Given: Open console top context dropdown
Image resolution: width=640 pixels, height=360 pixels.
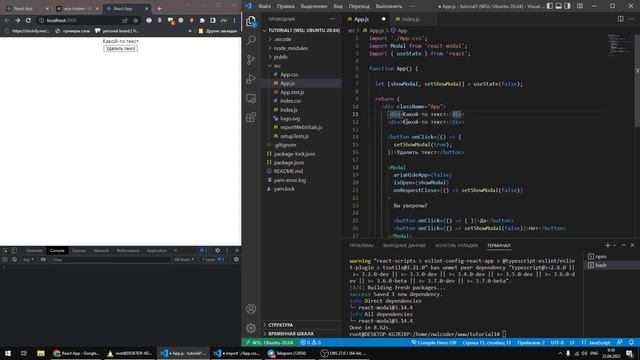Looking at the screenshot, I should coord(28,259).
